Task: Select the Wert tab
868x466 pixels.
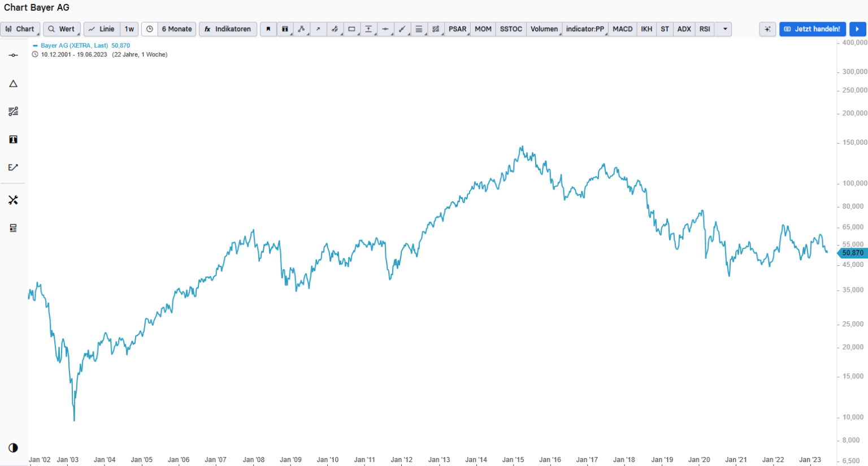Action: (x=62, y=29)
